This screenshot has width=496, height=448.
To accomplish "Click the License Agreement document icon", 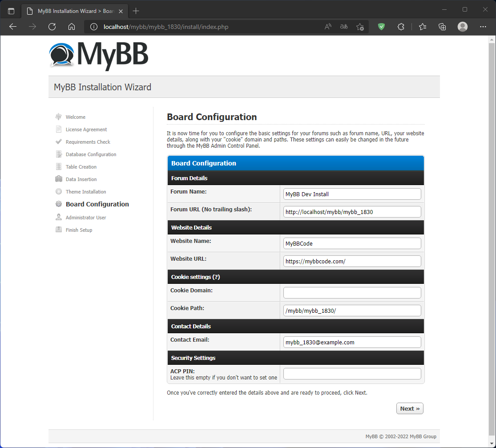I will click(x=59, y=129).
